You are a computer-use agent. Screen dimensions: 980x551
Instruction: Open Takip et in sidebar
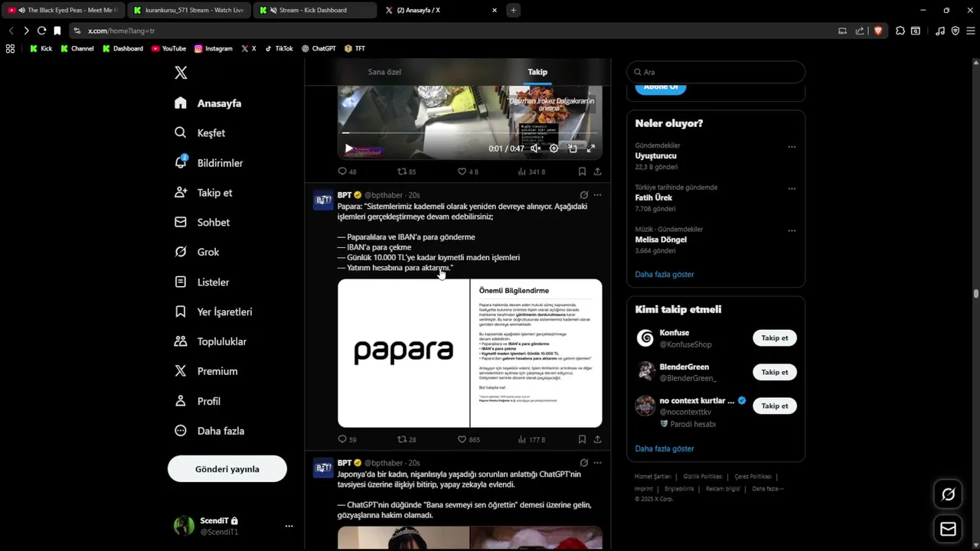coord(203,193)
